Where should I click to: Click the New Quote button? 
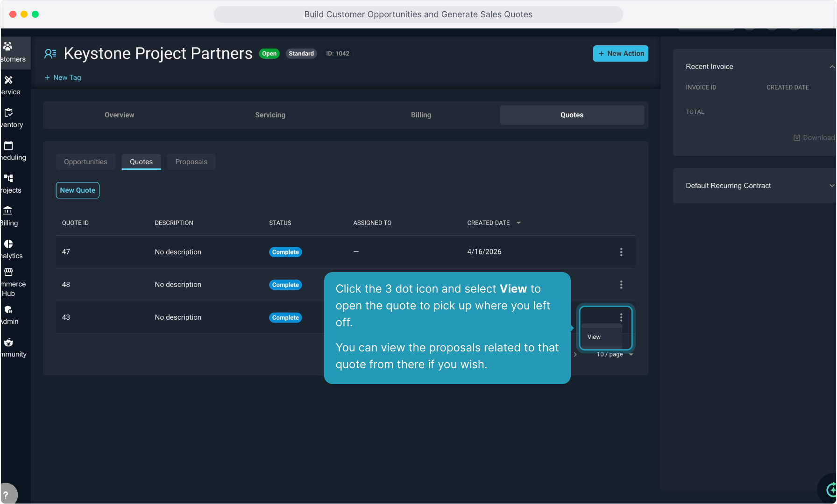coord(78,190)
